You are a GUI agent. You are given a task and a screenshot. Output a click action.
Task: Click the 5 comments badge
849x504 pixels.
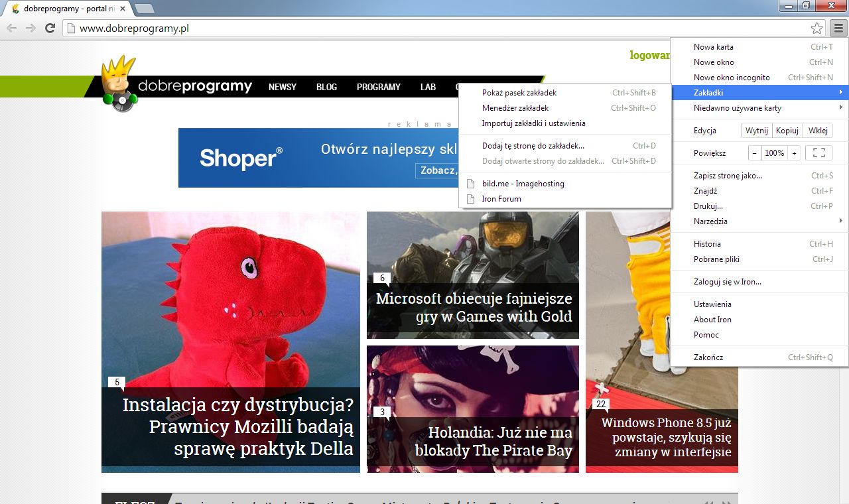(x=117, y=382)
